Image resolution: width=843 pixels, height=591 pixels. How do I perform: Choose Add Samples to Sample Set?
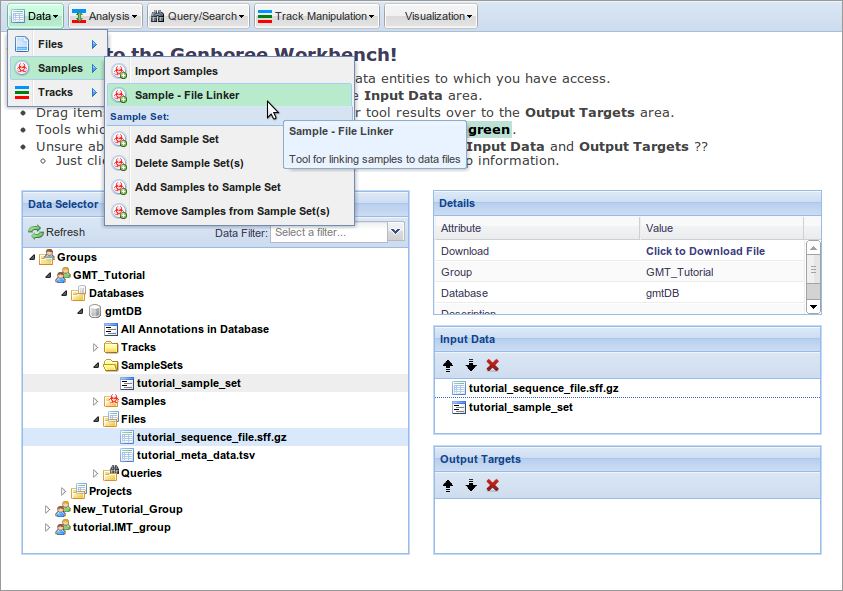point(230,187)
